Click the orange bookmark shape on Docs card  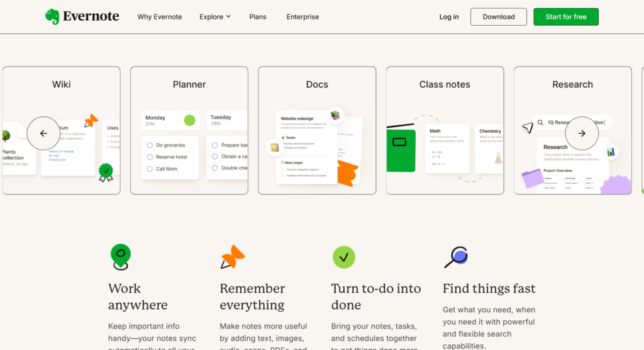click(x=347, y=173)
